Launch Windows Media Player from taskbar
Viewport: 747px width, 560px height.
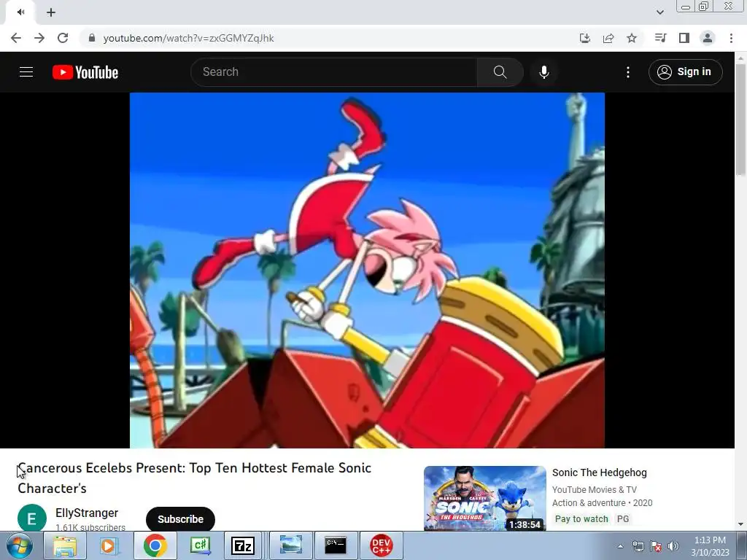(109, 545)
